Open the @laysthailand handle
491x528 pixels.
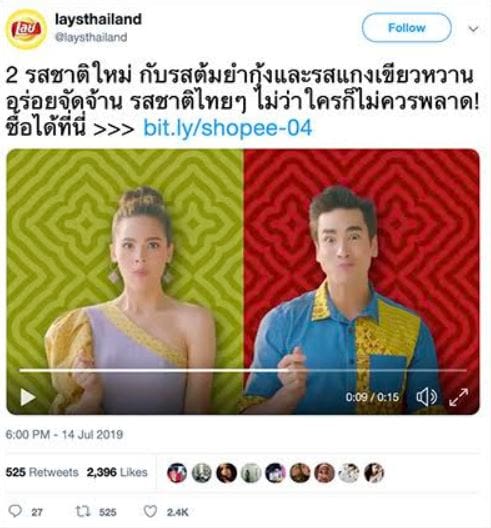click(x=91, y=37)
